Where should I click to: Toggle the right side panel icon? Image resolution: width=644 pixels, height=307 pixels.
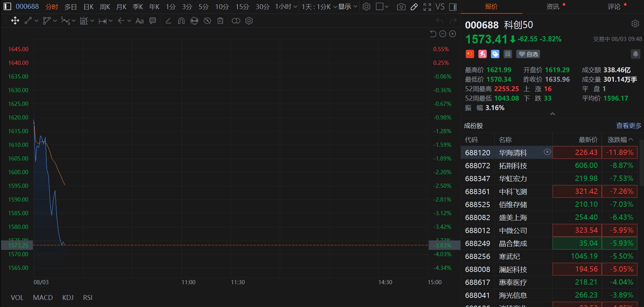453,7
